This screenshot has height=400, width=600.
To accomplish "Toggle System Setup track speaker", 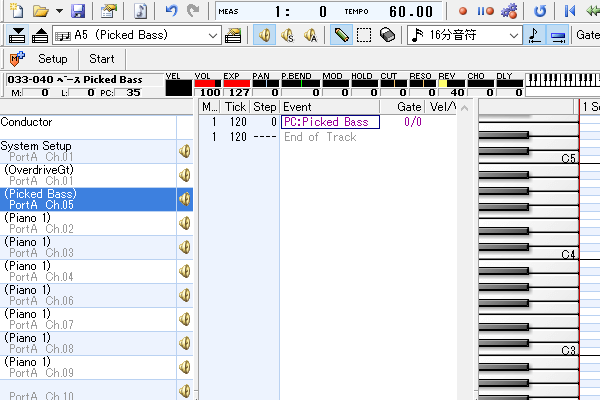I will pos(185,151).
